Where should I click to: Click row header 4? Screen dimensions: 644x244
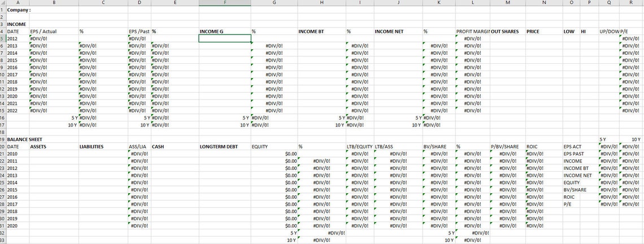tap(3, 31)
